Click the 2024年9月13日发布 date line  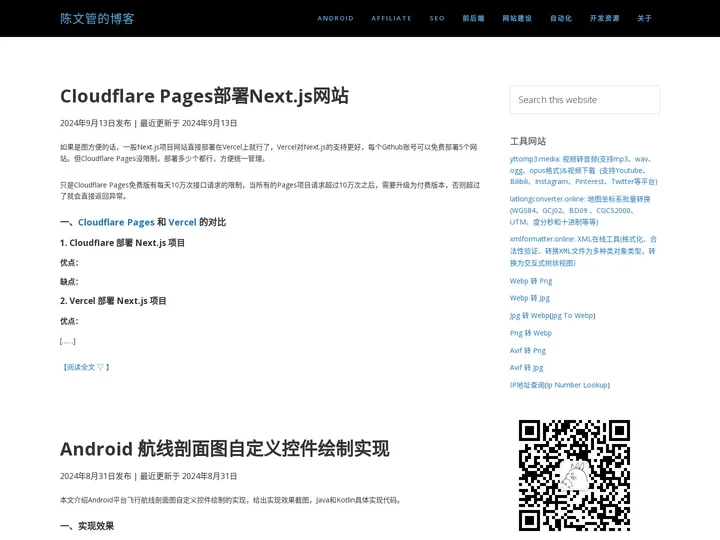coord(148,123)
